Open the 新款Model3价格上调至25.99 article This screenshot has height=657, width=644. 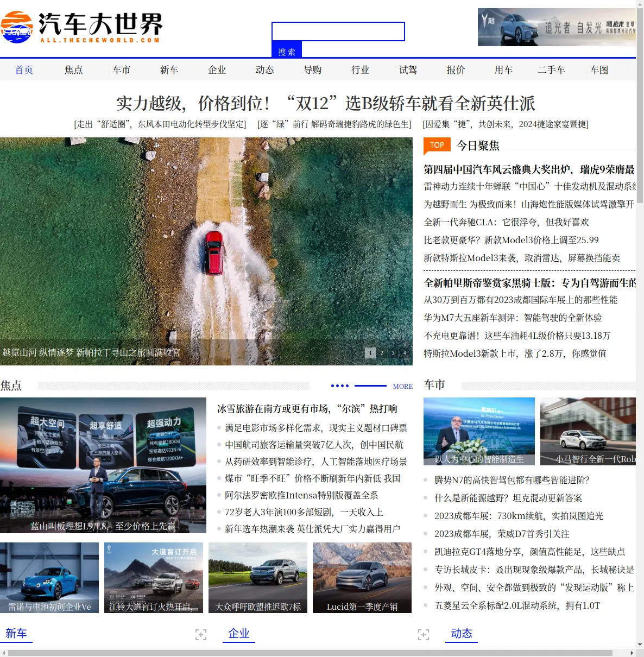(511, 240)
